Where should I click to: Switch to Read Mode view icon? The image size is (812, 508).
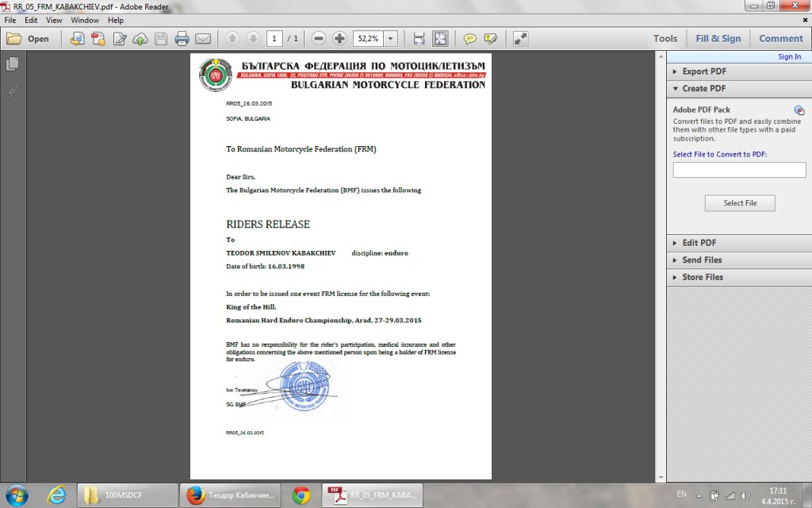coord(520,39)
